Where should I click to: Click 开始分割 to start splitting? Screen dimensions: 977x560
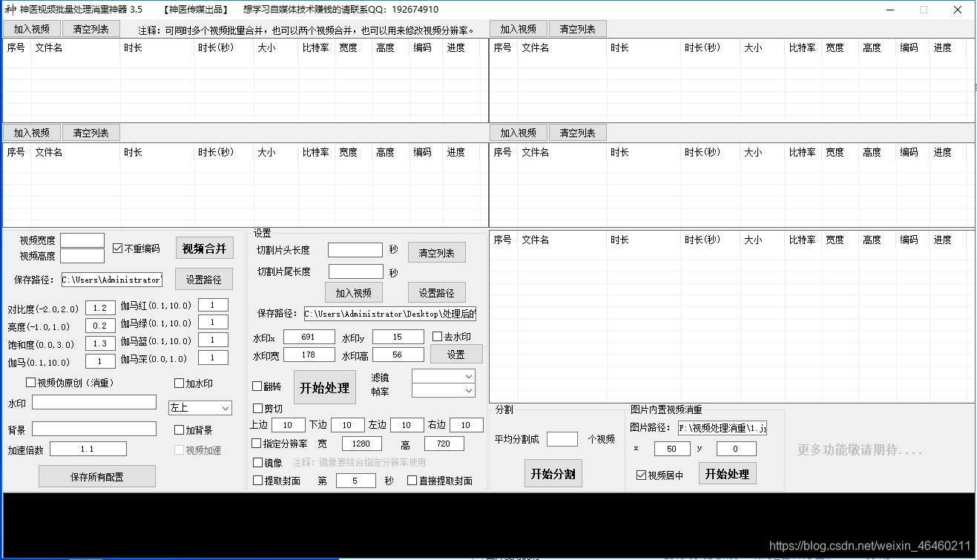click(x=553, y=472)
